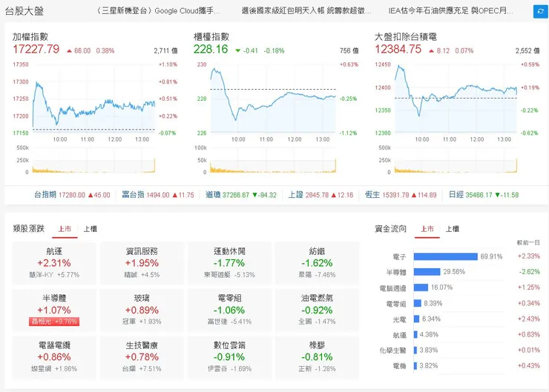Open the 半導體 +1.07% sector card

54,310
